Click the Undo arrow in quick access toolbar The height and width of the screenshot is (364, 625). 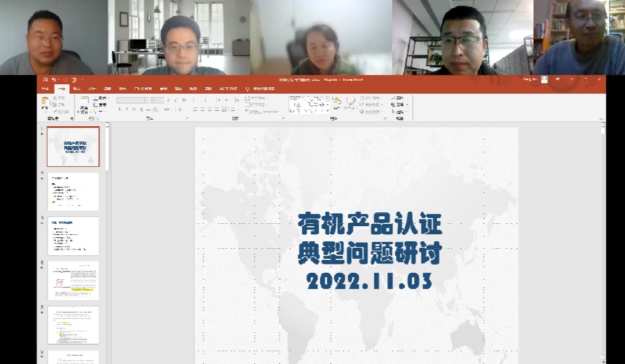[x=55, y=79]
